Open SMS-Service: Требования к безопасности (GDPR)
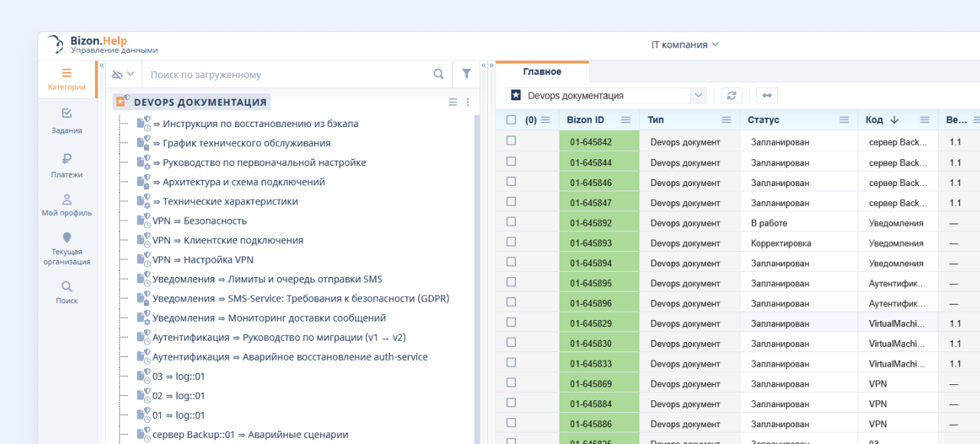This screenshot has height=444, width=980. click(x=301, y=299)
